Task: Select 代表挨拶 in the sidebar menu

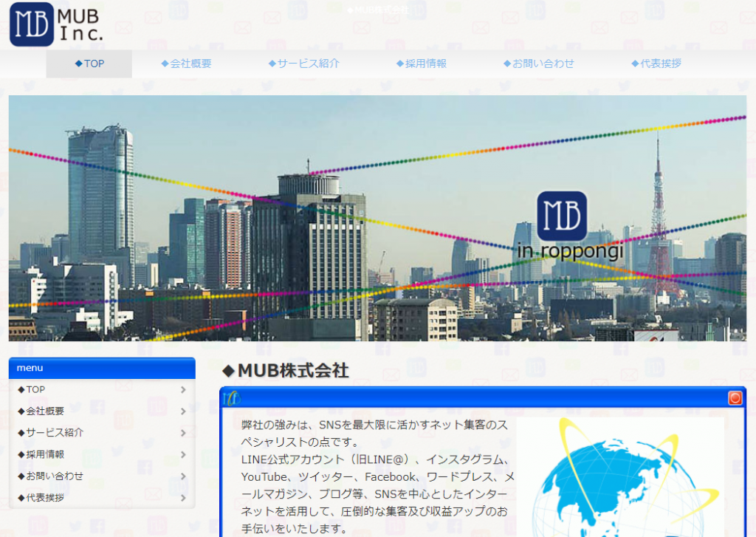Action: [102, 497]
